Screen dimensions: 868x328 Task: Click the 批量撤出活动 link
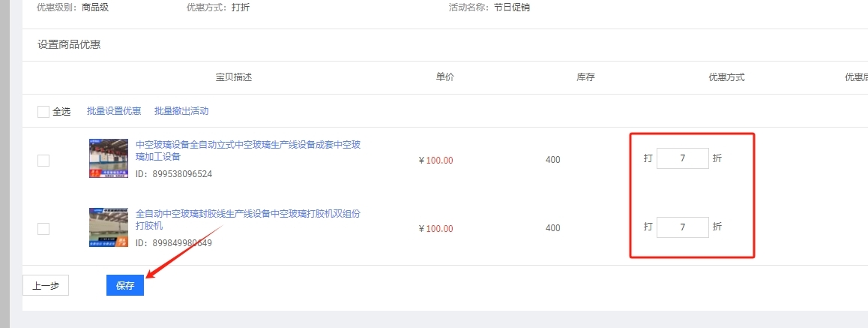tap(181, 111)
